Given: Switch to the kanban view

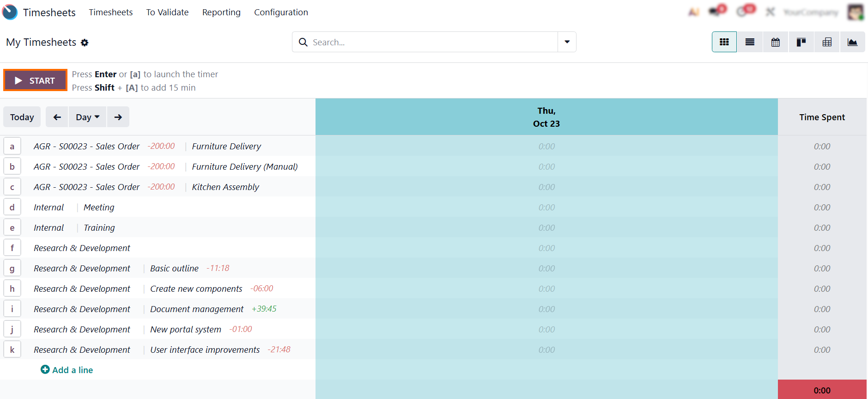Looking at the screenshot, I should click(801, 42).
